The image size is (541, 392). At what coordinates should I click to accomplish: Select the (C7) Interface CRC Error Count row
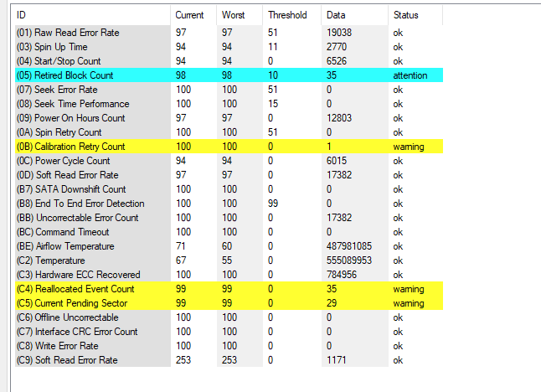point(229,331)
